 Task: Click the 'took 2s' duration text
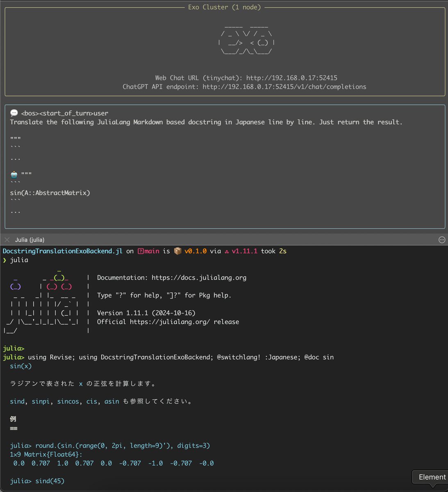273,251
